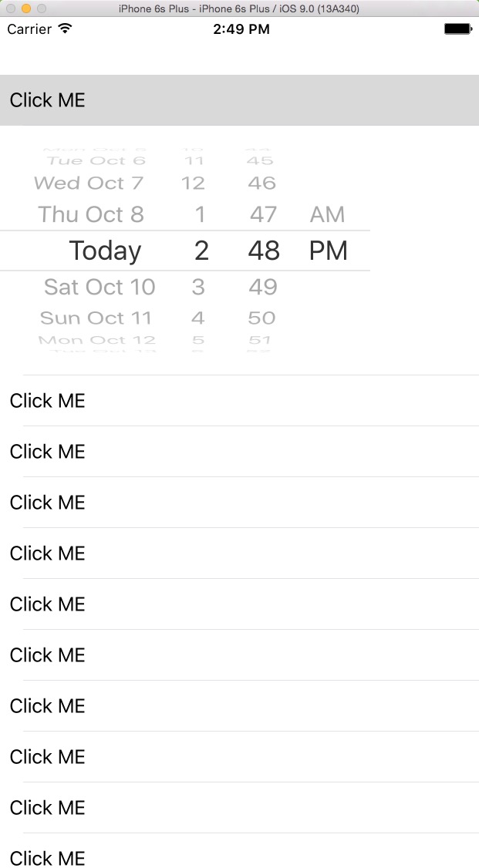Image resolution: width=479 pixels, height=868 pixels.
Task: Select hour 12 in the hour wheel
Action: tap(193, 183)
